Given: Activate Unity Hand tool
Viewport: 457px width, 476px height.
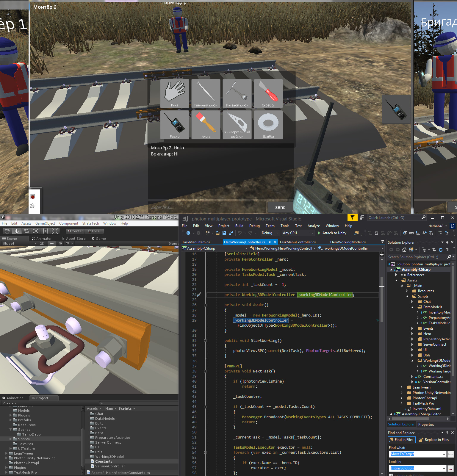Looking at the screenshot, I should point(7,231).
